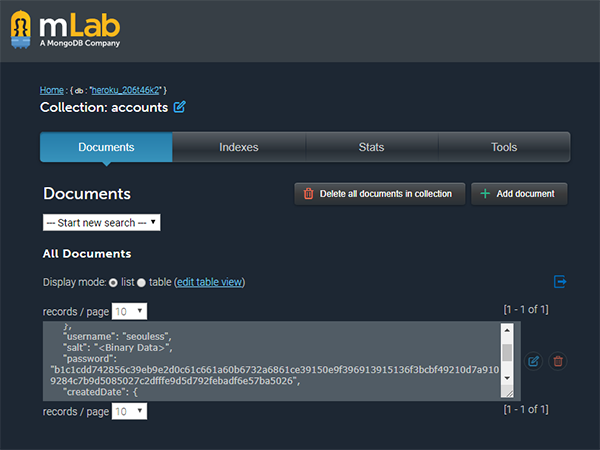600x450 pixels.
Task: Select list display mode
Action: (x=113, y=283)
